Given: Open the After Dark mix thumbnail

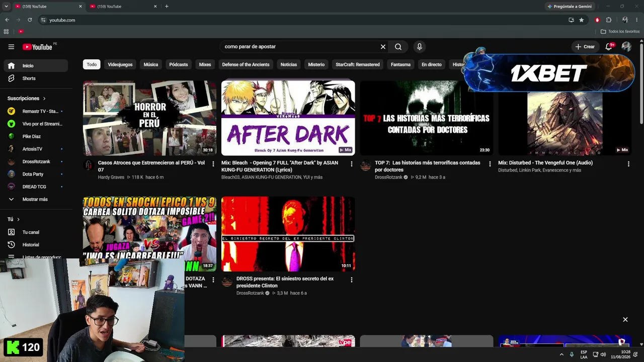Looking at the screenshot, I should pos(288,118).
